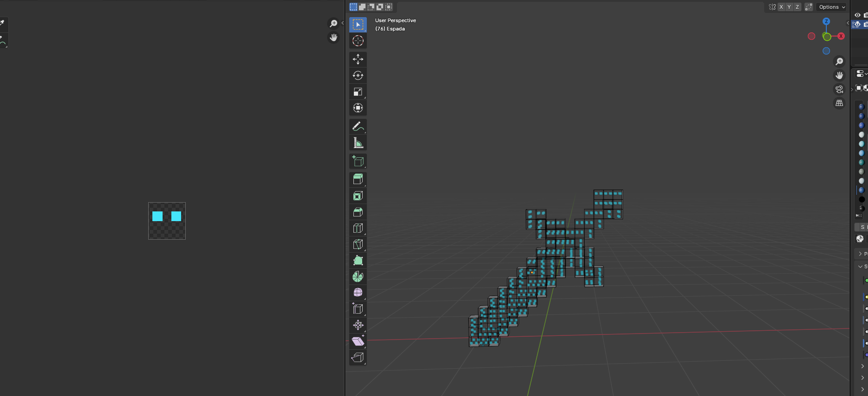Click the red X axis gizmo handle
The height and width of the screenshot is (396, 868).
pyautogui.click(x=841, y=36)
